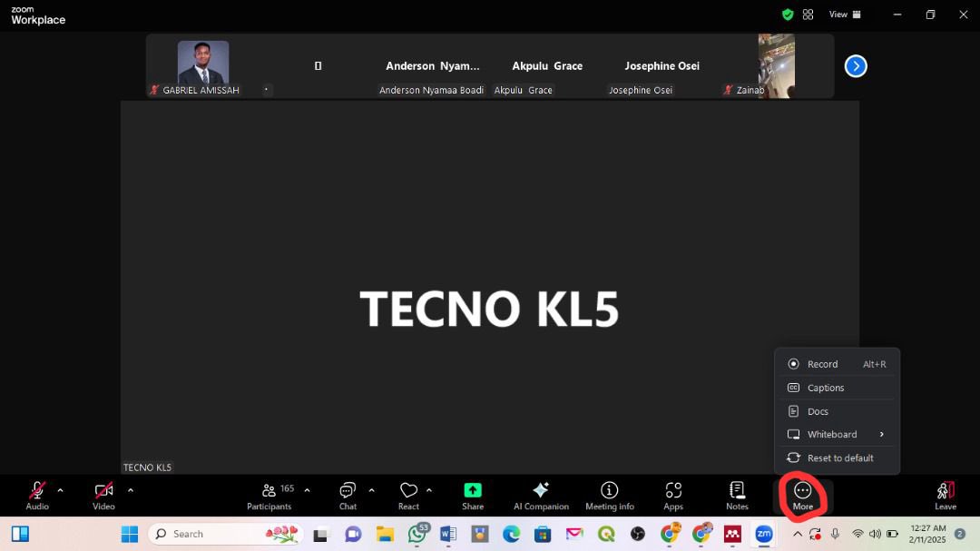The image size is (980, 551).
Task: Leave the meeting
Action: tap(946, 496)
